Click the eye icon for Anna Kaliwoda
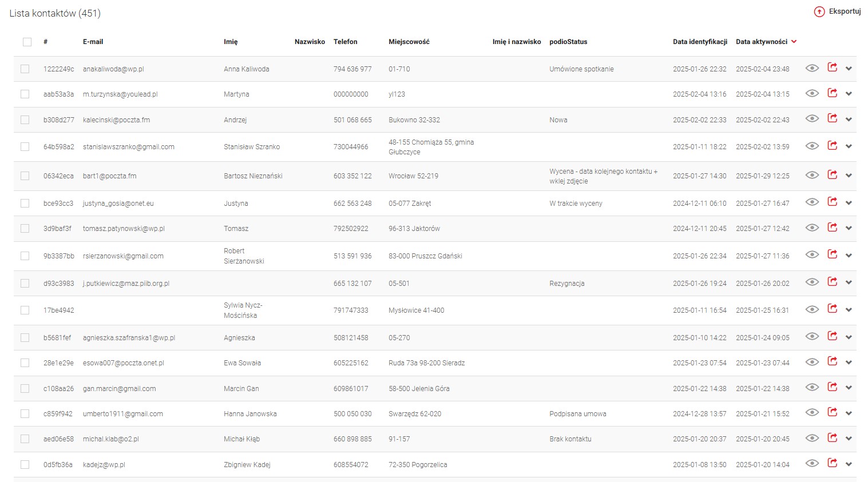 (812, 68)
